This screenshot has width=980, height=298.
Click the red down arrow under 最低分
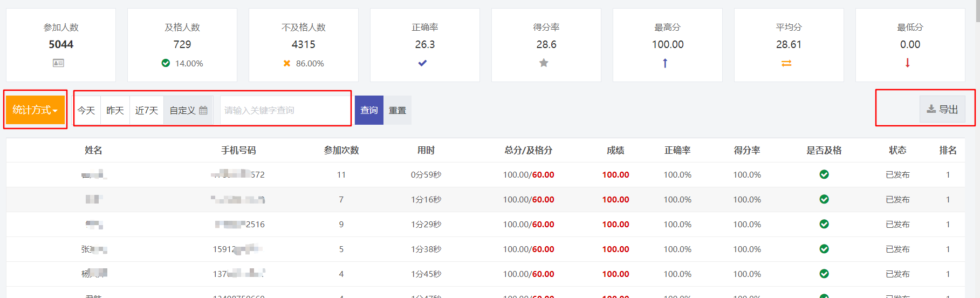click(908, 63)
